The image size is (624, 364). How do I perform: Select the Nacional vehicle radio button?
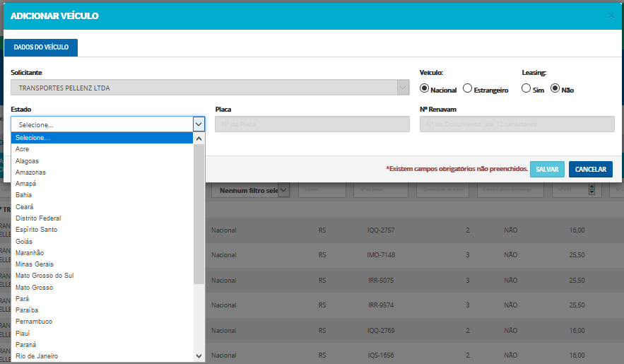[424, 89]
